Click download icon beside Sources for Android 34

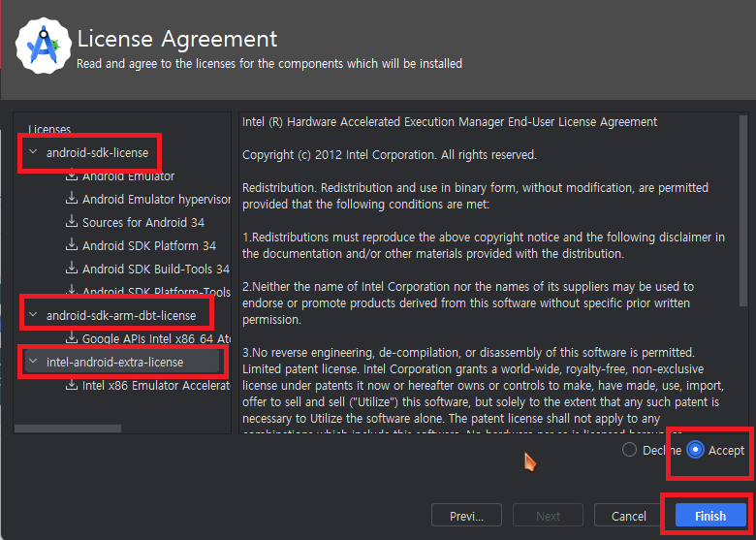click(x=72, y=221)
